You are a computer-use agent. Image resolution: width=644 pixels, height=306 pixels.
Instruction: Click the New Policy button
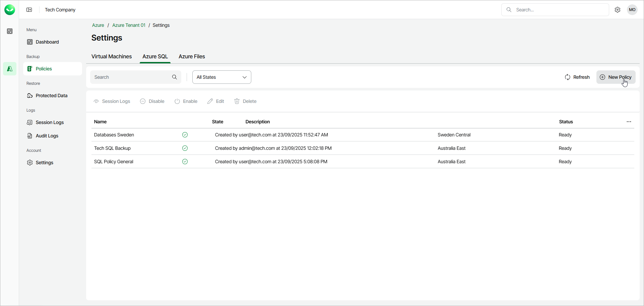click(616, 77)
